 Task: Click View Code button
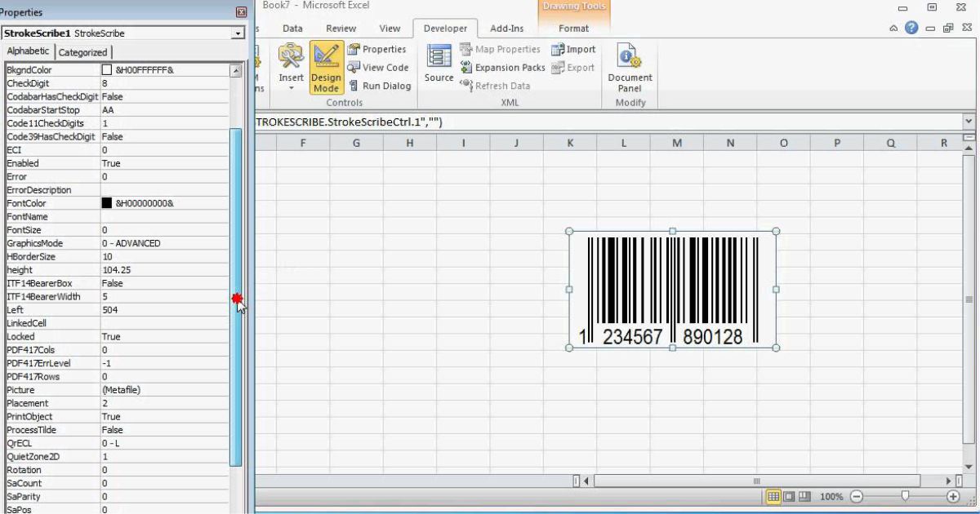pyautogui.click(x=377, y=68)
